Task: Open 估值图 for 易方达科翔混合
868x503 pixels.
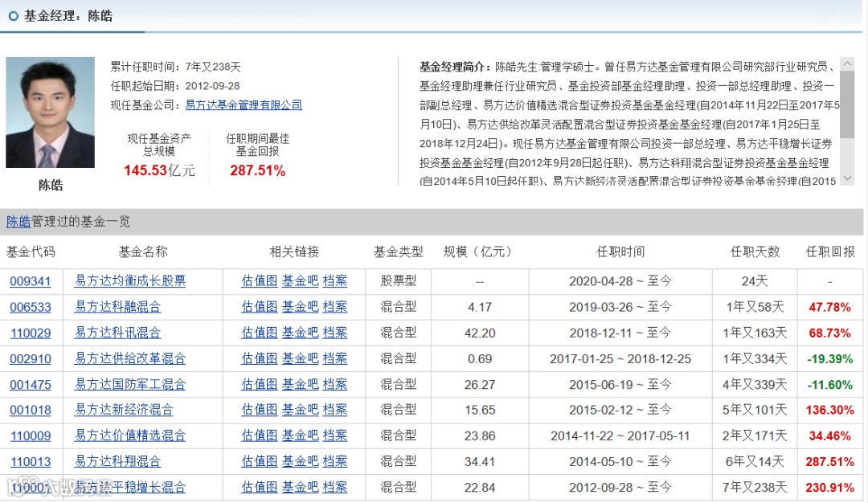Action: 259,461
